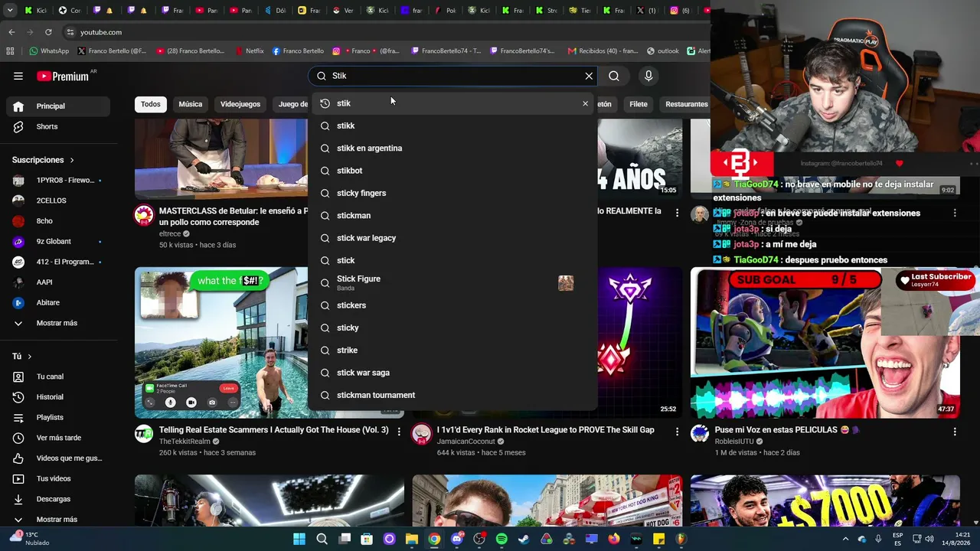Choose the "strike" suggestion
980x551 pixels.
pos(452,350)
